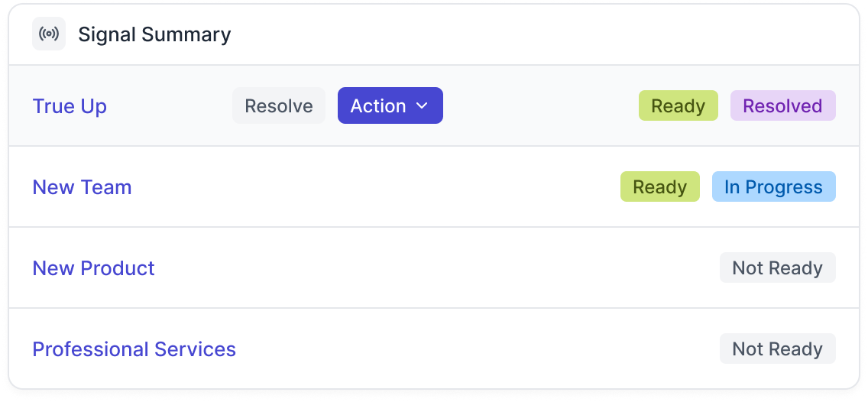868x402 pixels.
Task: Select the highlighted True Up row background
Action: click(x=535, y=106)
